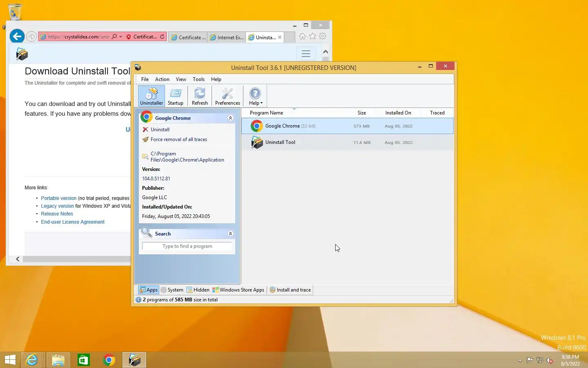Click the Google Chrome icon in the list
Image resolution: width=588 pixels, height=368 pixels.
coord(256,126)
